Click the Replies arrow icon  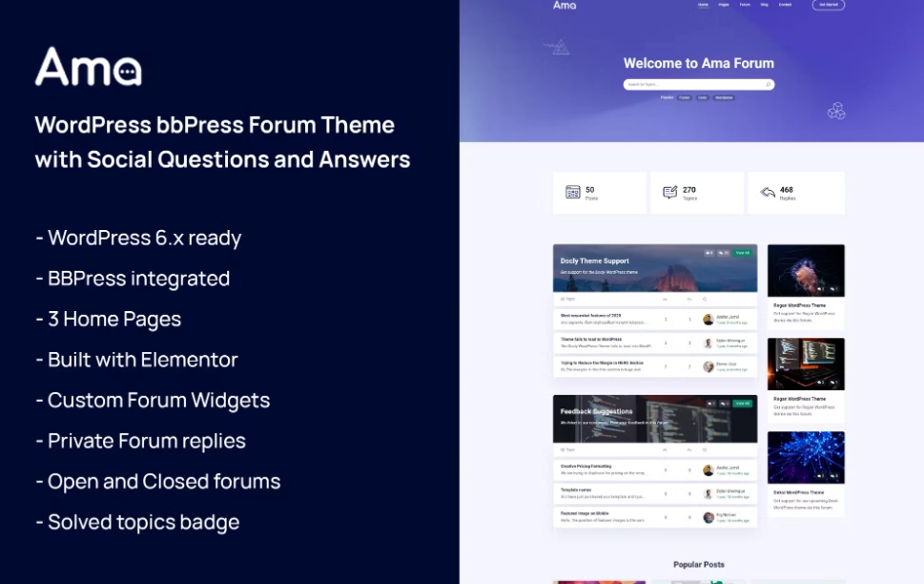[x=768, y=193]
